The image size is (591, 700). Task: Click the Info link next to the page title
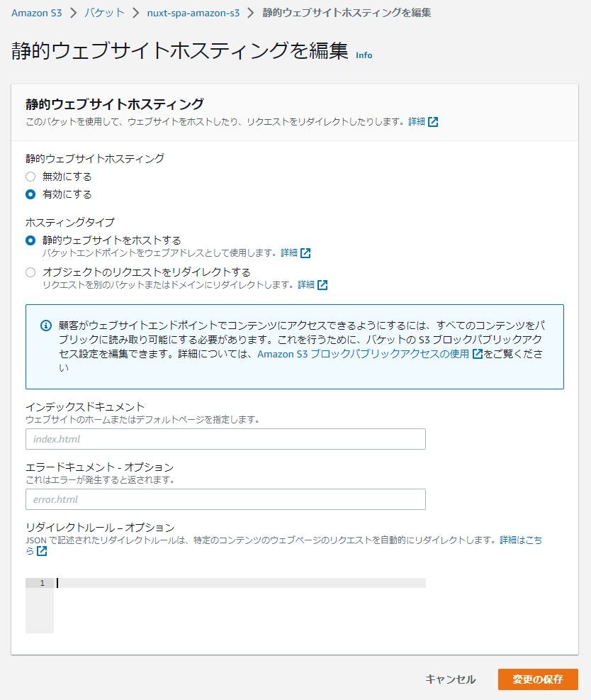(364, 55)
